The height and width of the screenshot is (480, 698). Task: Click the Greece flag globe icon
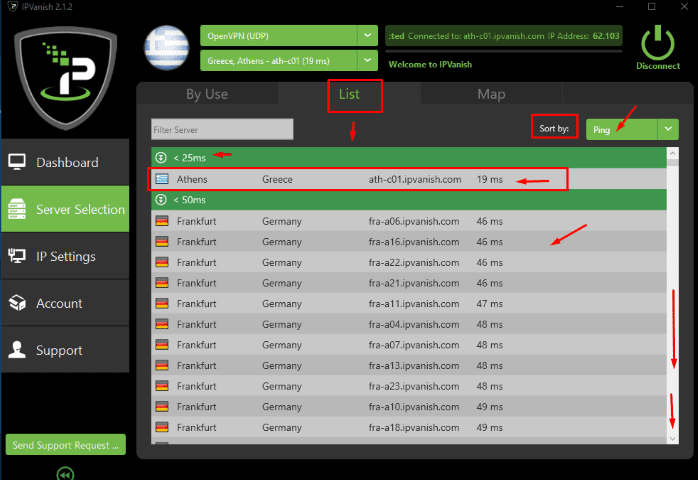click(x=166, y=48)
